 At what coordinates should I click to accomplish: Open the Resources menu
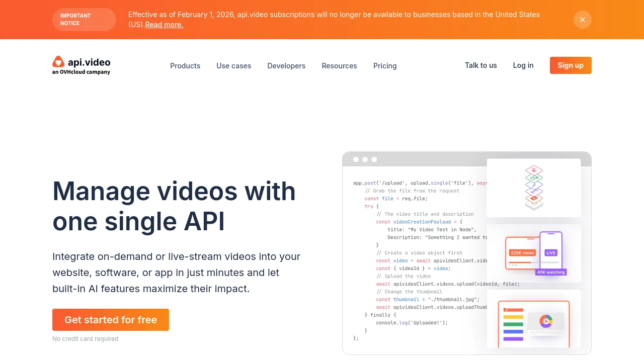(340, 66)
